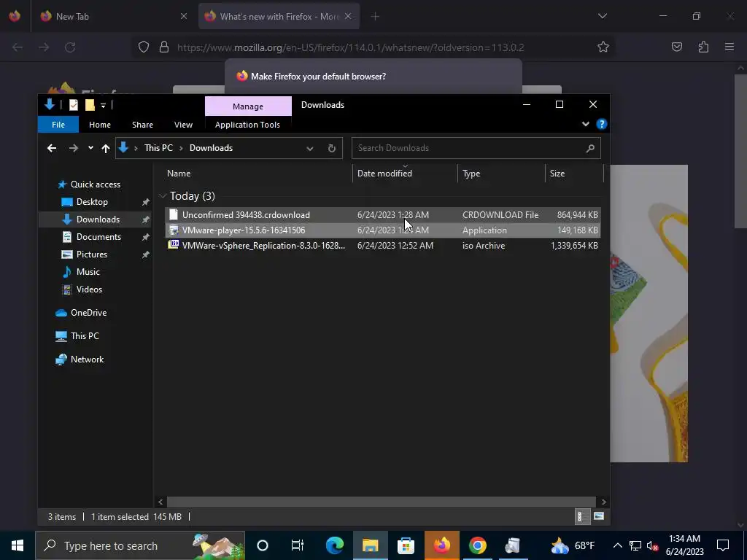Go up one folder level
747x560 pixels.
[x=105, y=148]
